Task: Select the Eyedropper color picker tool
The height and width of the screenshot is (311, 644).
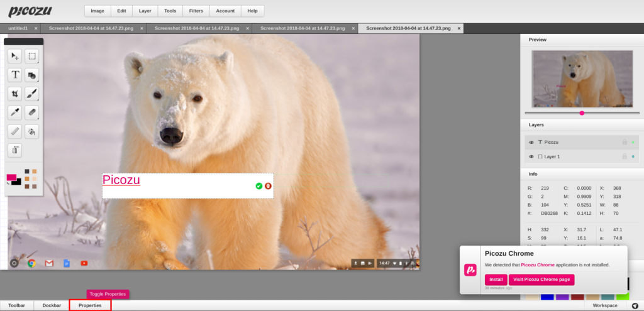Action: click(x=15, y=112)
